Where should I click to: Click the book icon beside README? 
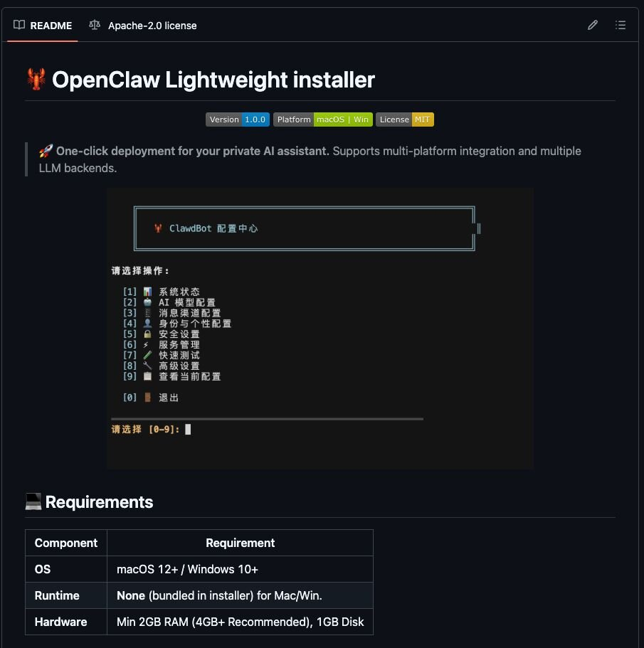(x=19, y=25)
